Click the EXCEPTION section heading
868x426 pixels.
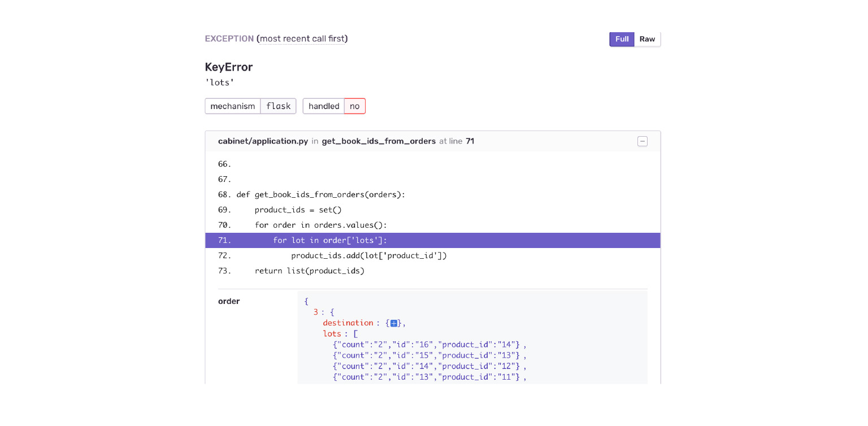pyautogui.click(x=229, y=39)
